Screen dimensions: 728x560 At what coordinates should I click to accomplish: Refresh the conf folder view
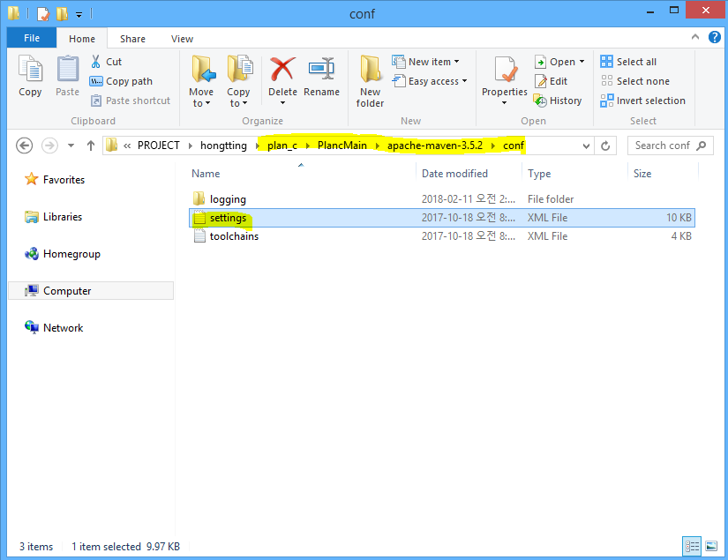coord(605,146)
